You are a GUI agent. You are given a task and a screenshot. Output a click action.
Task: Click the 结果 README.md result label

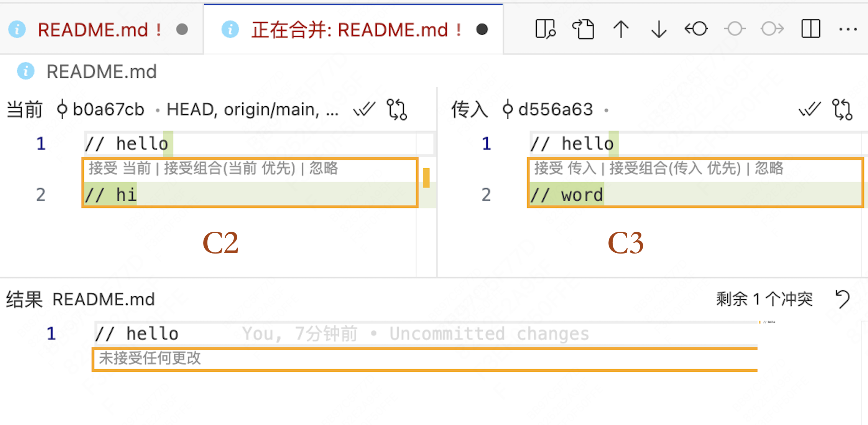[x=81, y=299]
